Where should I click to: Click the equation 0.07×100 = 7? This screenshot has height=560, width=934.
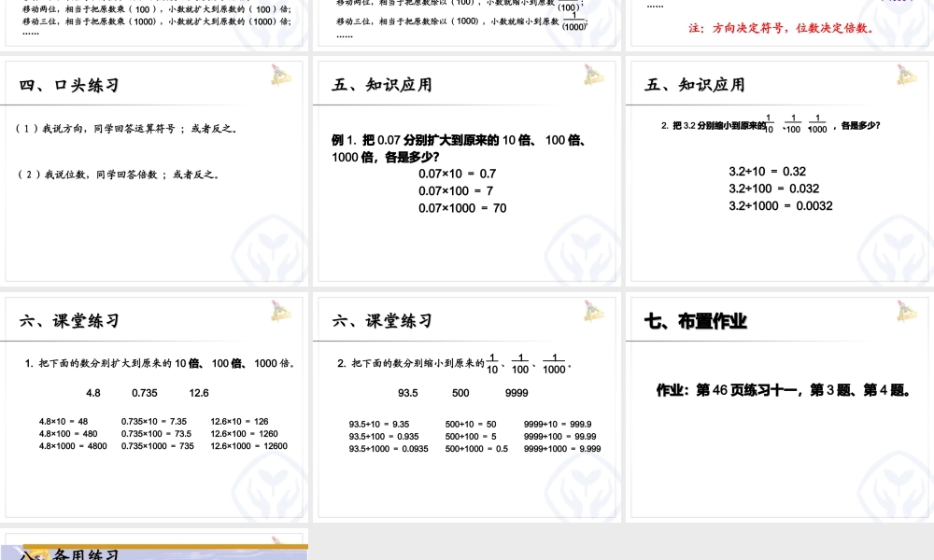[x=456, y=191]
